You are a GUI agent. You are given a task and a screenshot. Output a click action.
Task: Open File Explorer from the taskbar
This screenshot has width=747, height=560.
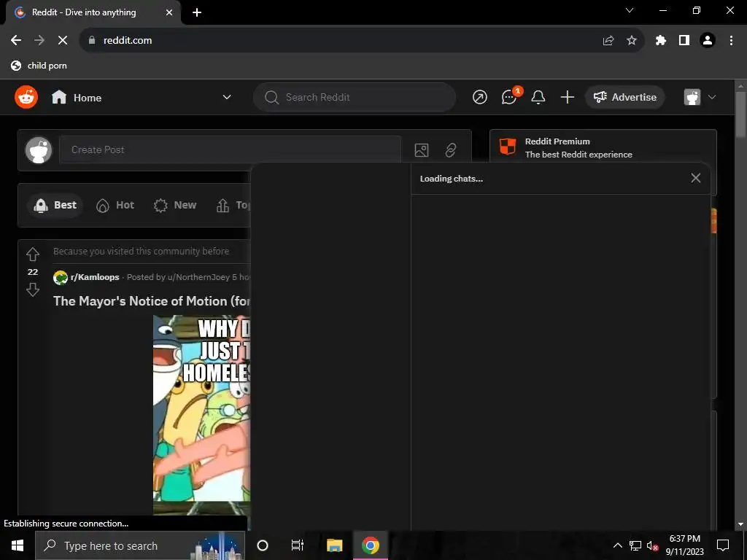(334, 545)
